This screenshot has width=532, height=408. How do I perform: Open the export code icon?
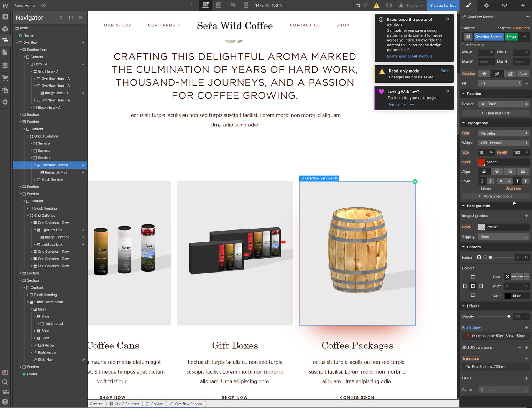pos(389,5)
